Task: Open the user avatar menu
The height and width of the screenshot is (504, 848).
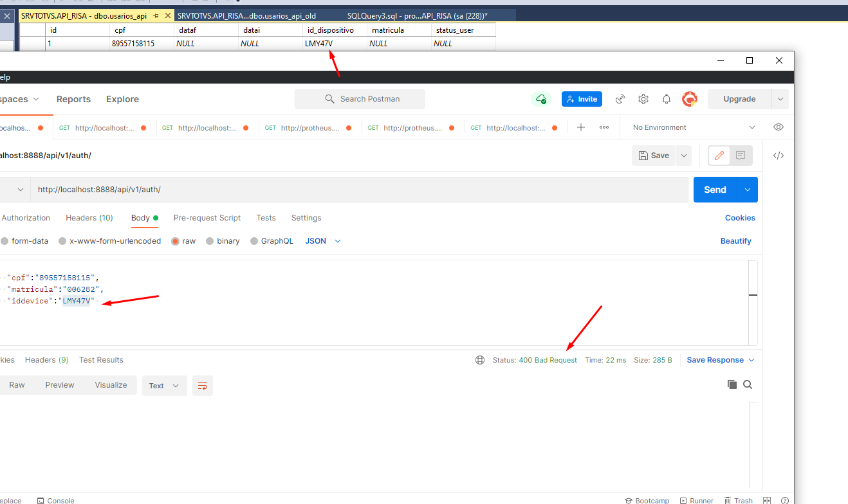Action: click(690, 99)
